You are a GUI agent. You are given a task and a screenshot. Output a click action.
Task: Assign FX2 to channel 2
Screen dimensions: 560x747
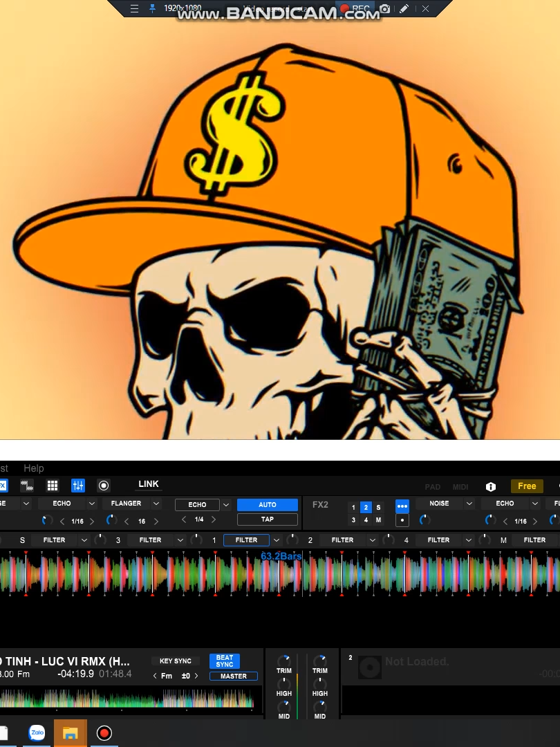(x=366, y=508)
